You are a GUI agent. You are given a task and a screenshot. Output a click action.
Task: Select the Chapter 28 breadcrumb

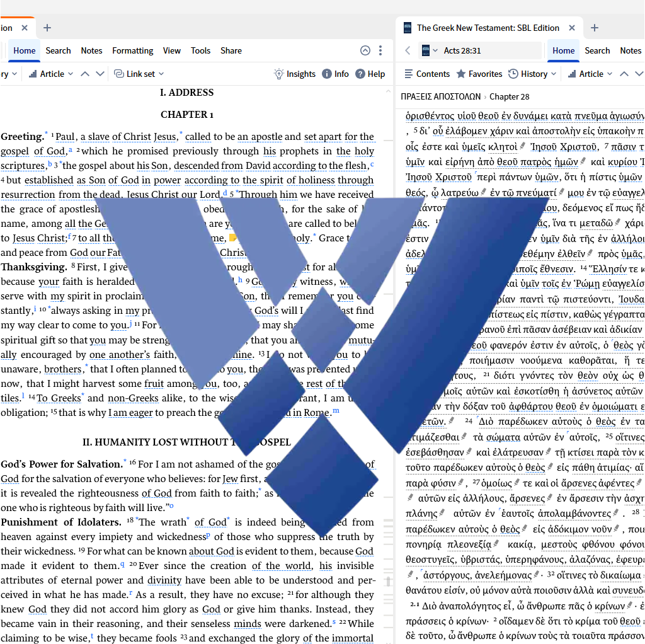[x=509, y=96]
